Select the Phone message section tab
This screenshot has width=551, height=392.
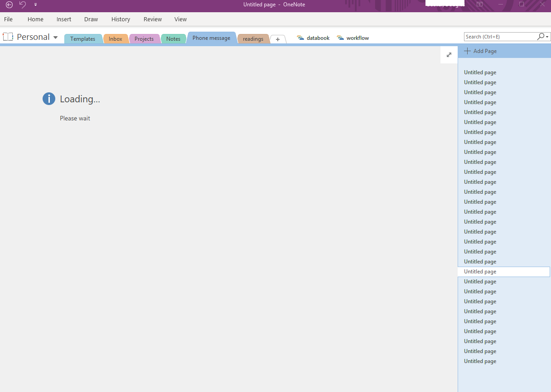211,38
